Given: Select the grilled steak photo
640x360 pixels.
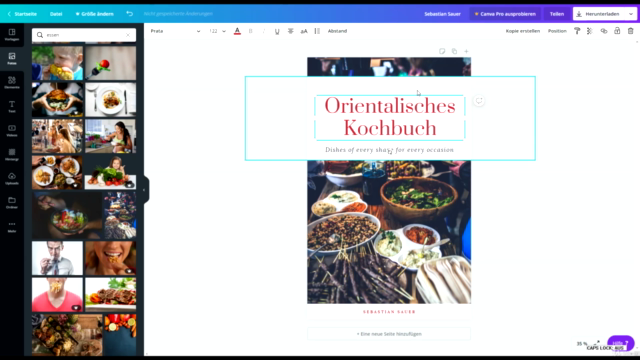Looking at the screenshot, I should tap(111, 295).
